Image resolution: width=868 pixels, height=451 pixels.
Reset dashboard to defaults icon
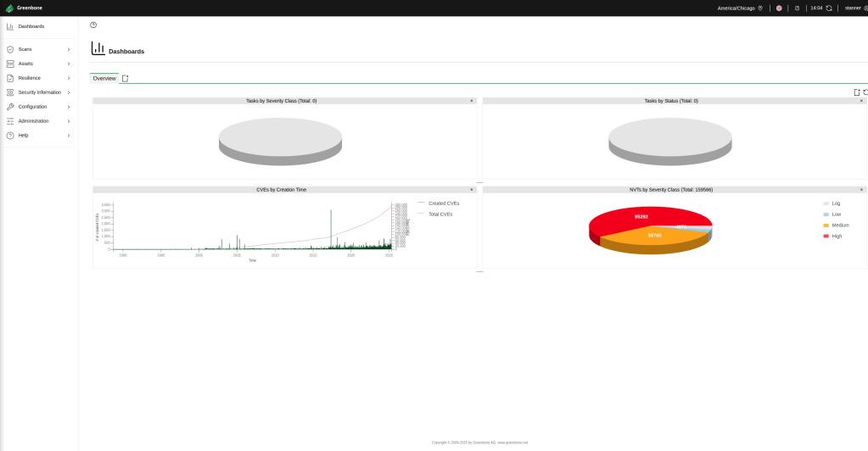[x=865, y=92]
